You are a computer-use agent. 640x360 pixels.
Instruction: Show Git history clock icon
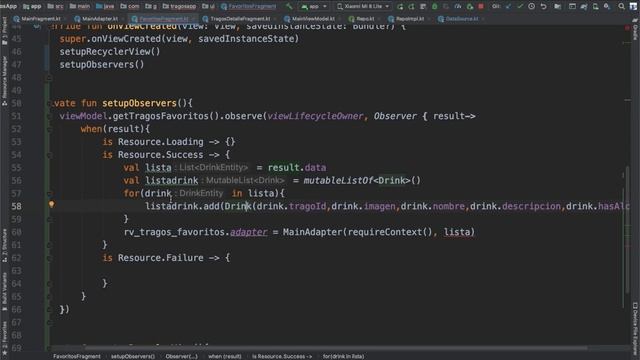click(531, 7)
